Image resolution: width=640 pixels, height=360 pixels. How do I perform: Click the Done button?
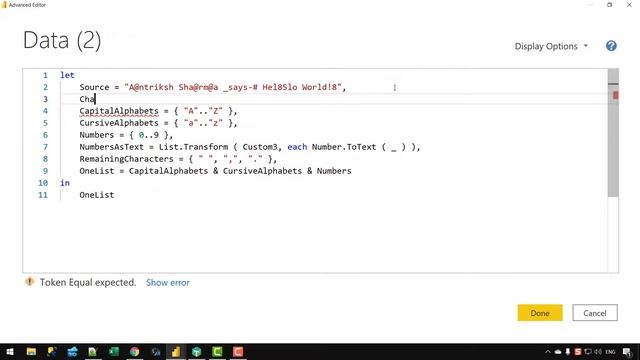(540, 313)
